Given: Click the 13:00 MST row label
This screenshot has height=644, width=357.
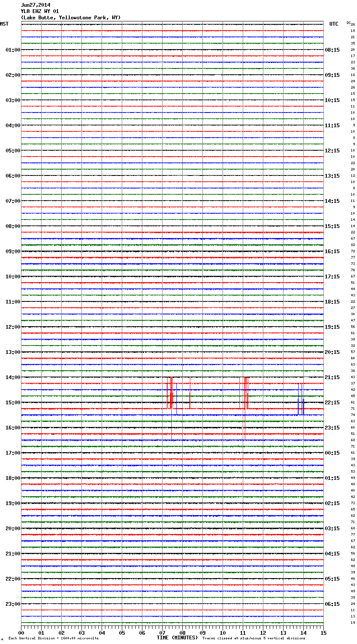Looking at the screenshot, I should pos(13,352).
